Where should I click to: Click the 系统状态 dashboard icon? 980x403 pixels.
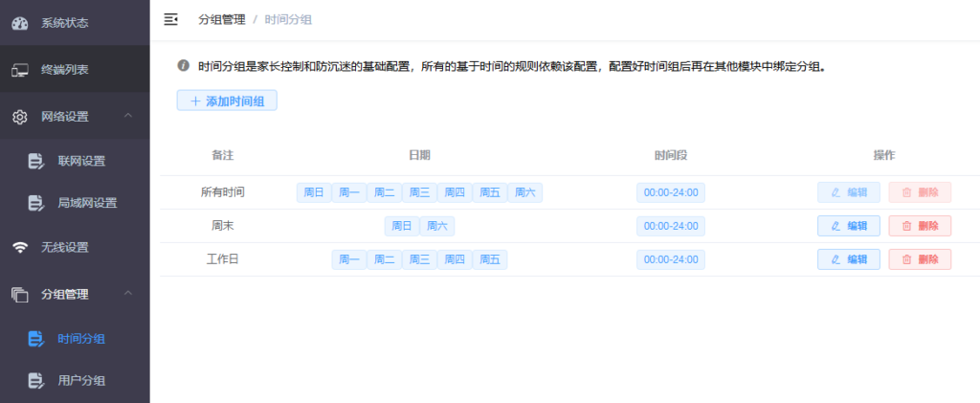[x=20, y=23]
